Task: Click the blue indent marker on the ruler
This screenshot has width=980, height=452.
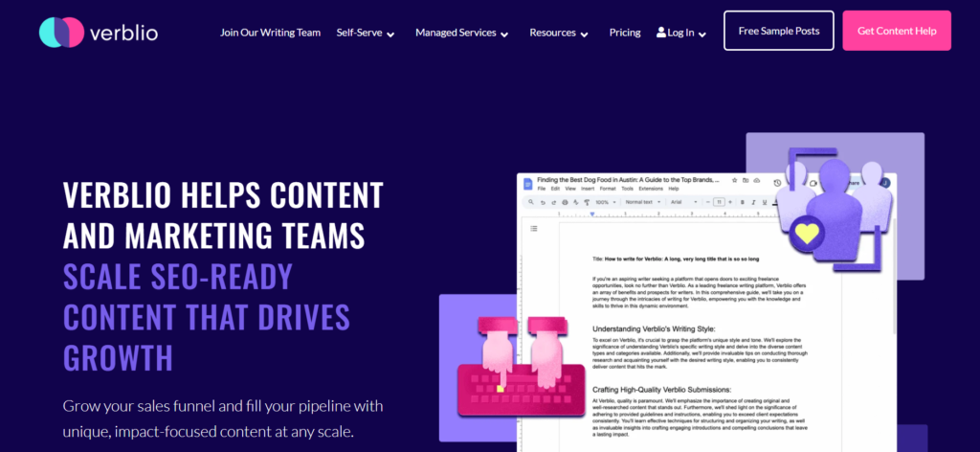Action: tap(592, 214)
